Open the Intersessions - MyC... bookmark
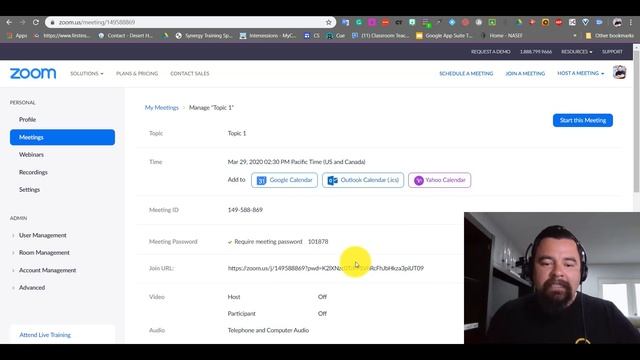Screen dimensions: 640x360 pyautogui.click(x=268, y=36)
